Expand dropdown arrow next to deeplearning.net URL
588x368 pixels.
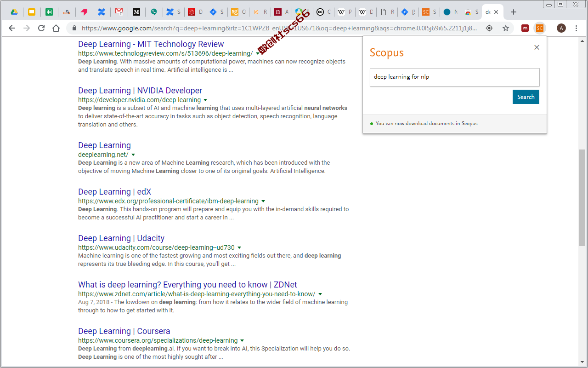coord(133,155)
